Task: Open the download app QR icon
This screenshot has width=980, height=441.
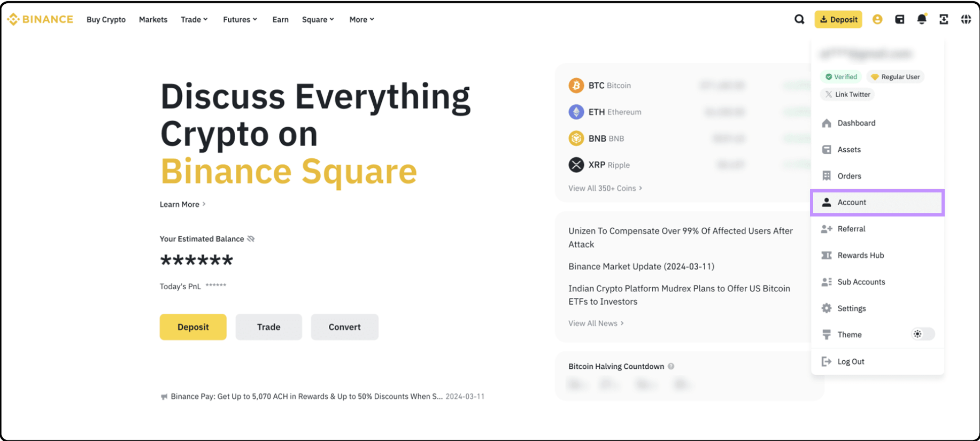Action: [944, 19]
